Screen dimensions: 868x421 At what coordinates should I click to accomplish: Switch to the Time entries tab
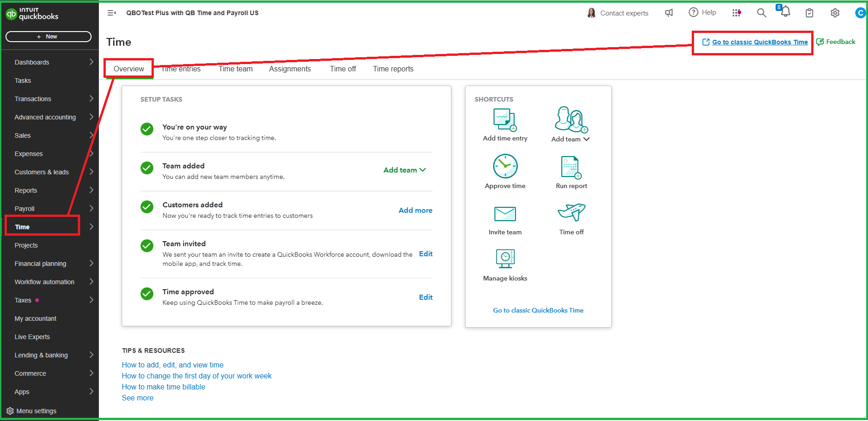(181, 69)
